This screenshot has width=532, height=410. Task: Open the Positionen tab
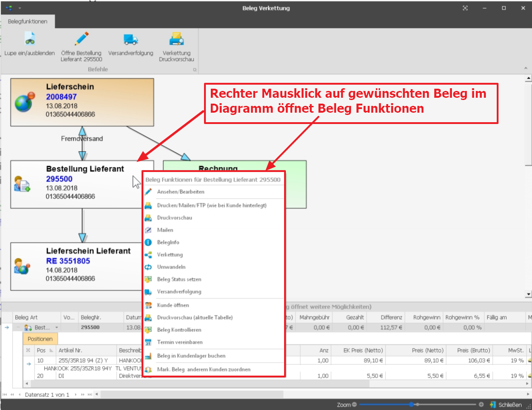[x=40, y=338]
